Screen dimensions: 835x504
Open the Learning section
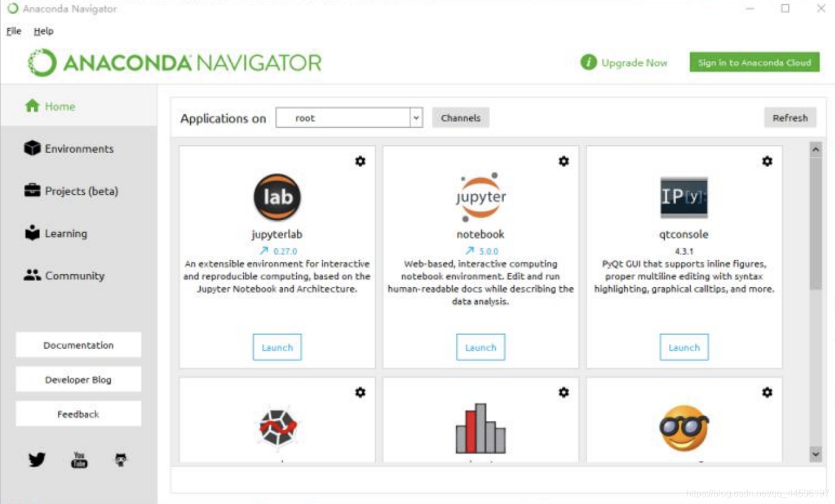[x=79, y=233]
